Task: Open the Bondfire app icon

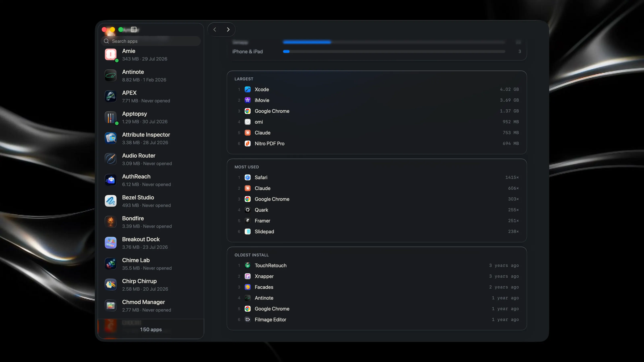Action: click(110, 222)
